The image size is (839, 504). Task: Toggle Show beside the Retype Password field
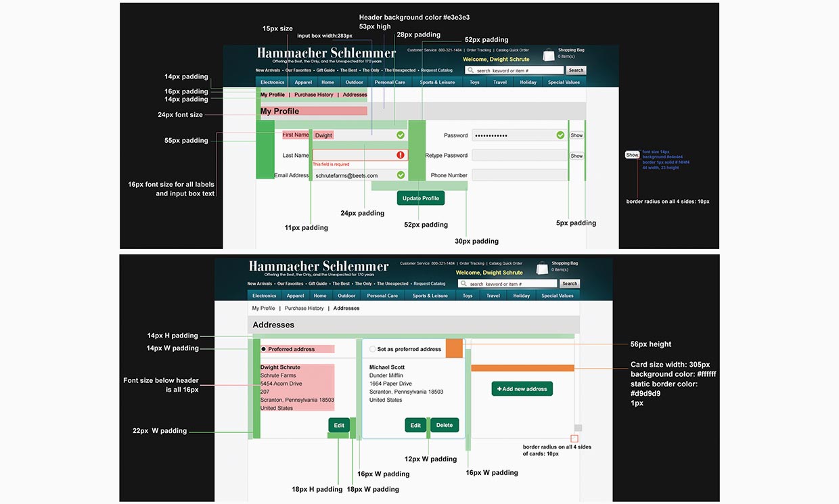click(x=576, y=156)
